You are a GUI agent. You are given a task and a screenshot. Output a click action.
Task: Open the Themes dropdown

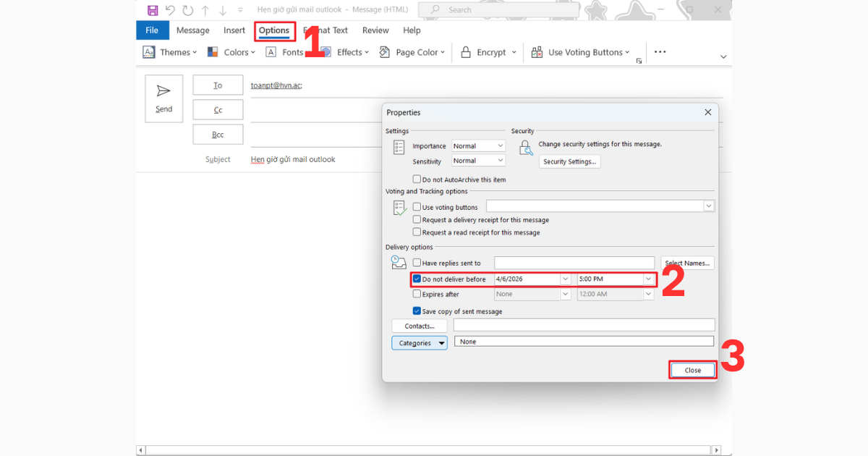[170, 52]
